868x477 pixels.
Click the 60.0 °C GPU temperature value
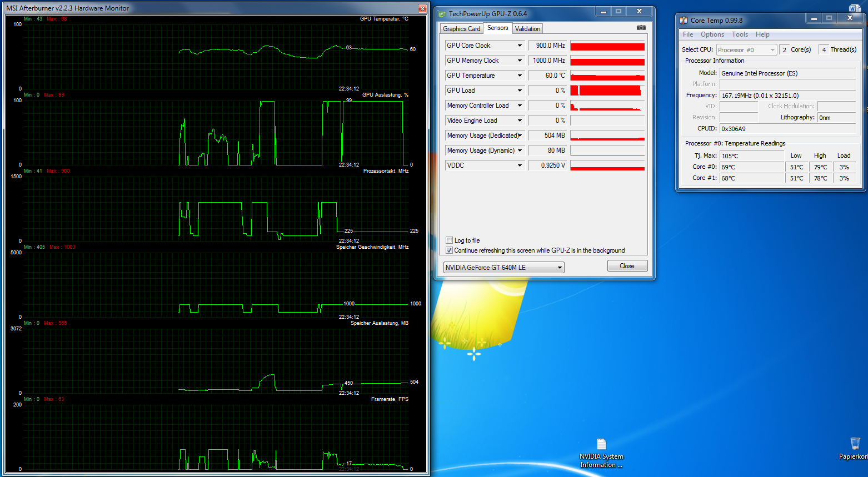(x=548, y=76)
